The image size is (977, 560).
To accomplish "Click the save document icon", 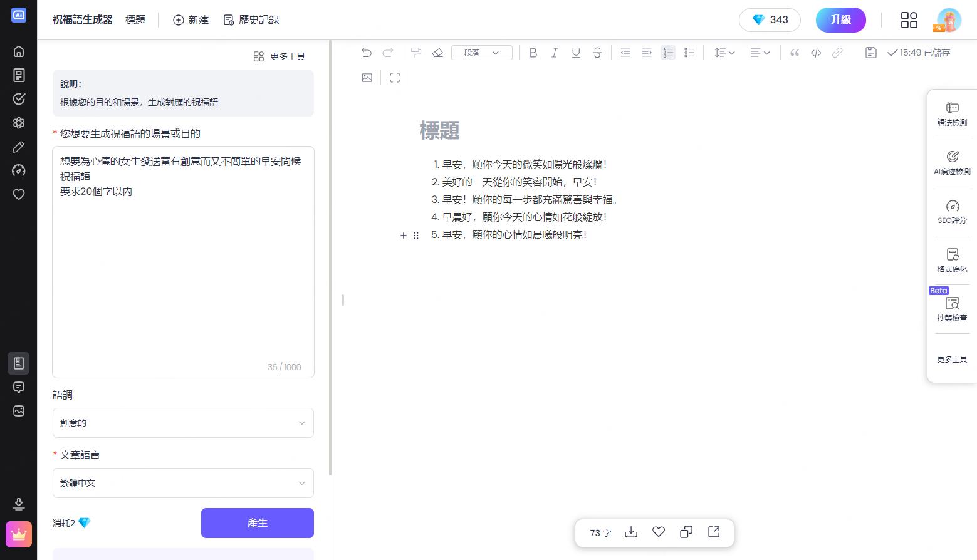I will click(871, 53).
